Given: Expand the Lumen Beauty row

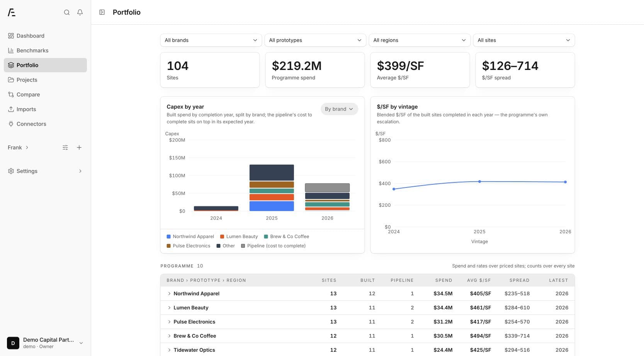Looking at the screenshot, I should point(169,308).
